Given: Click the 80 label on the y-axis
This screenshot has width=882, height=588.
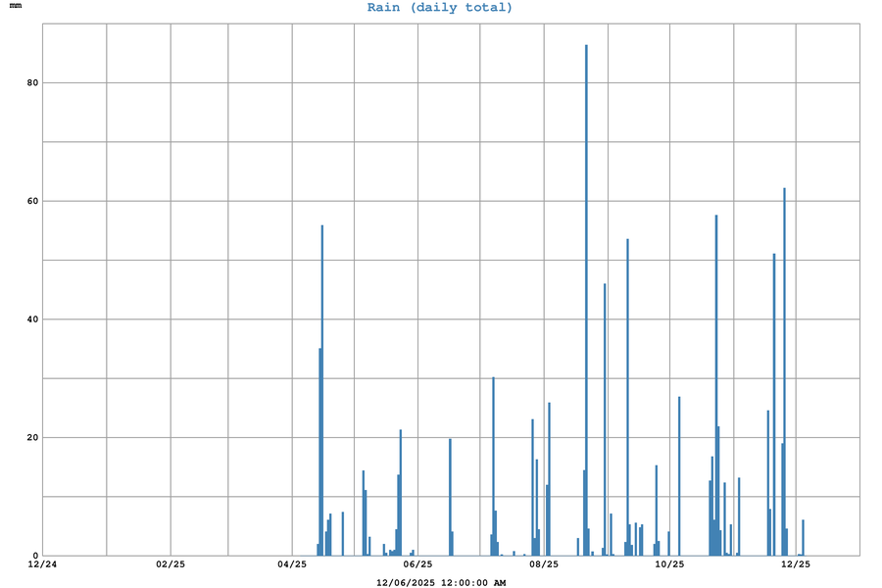Looking at the screenshot, I should (32, 83).
